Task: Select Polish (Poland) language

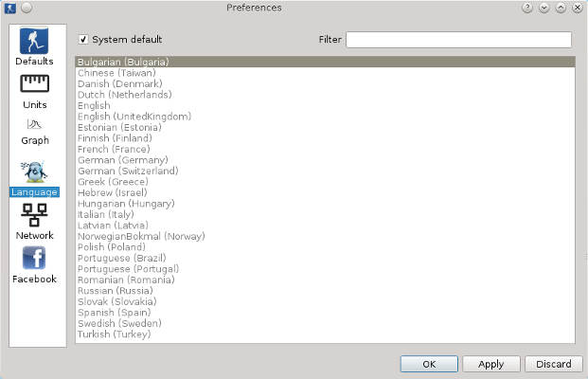Action: point(325,247)
